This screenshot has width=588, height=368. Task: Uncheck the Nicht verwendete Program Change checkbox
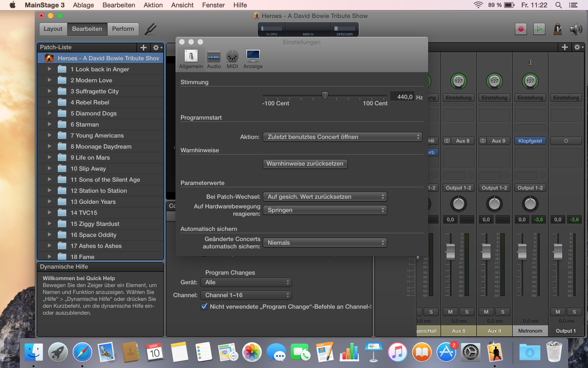(x=204, y=306)
